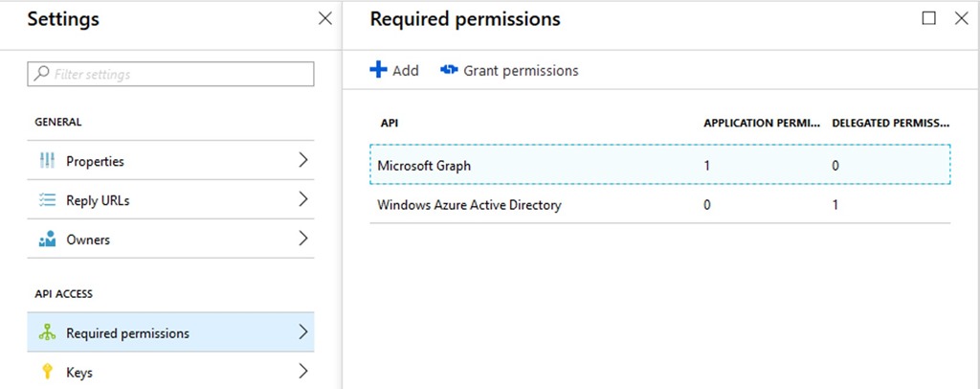Maximize the Required permissions blade

(x=928, y=18)
